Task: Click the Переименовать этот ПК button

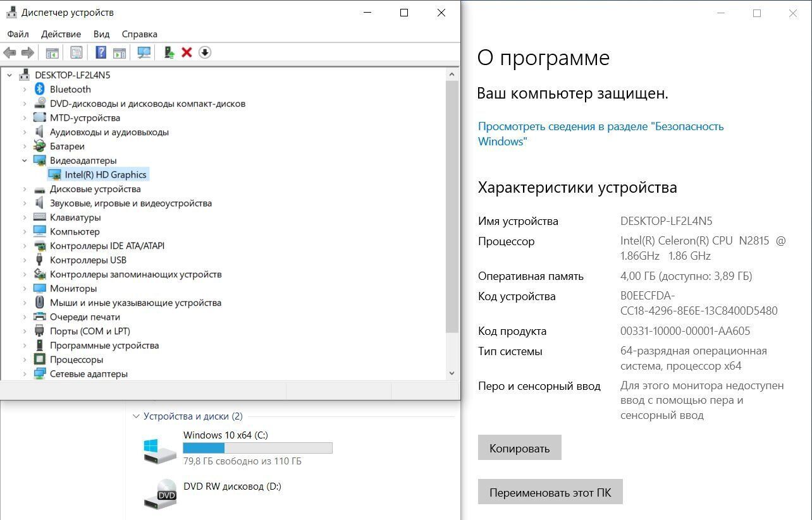Action: click(550, 492)
